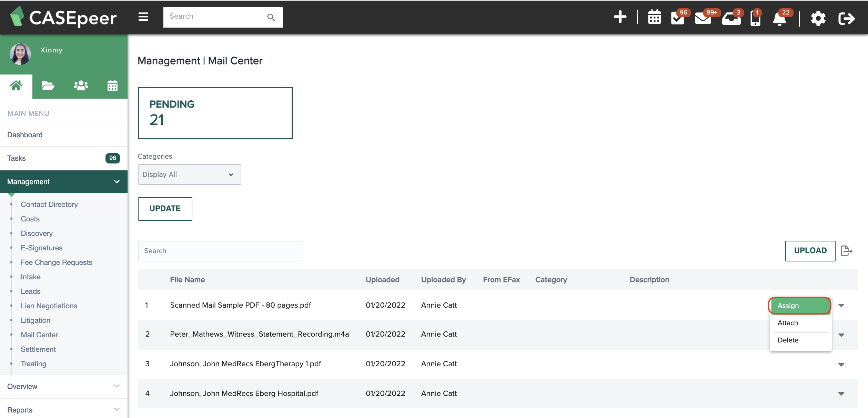Click the UPDATE button
Viewport: 868px width, 418px height.
pos(165,209)
